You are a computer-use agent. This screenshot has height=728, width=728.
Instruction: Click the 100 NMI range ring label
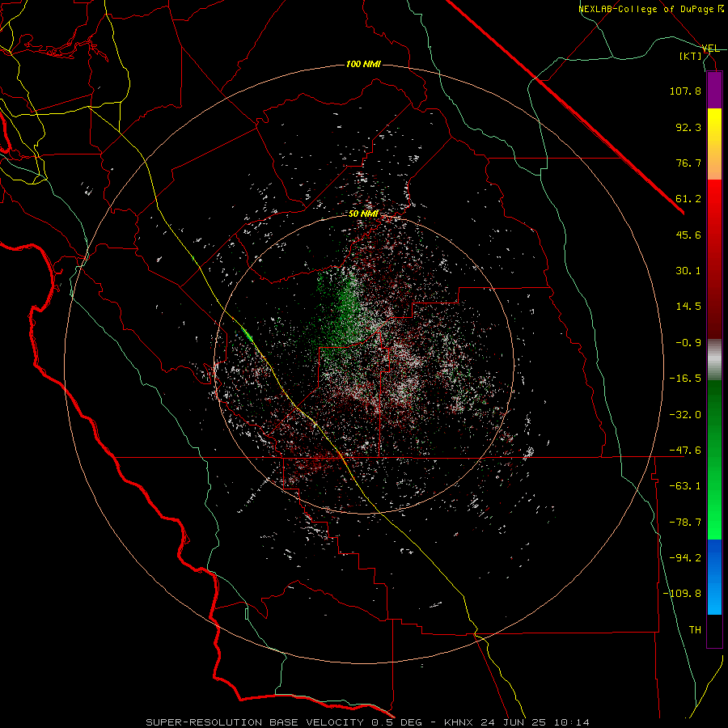point(363,64)
